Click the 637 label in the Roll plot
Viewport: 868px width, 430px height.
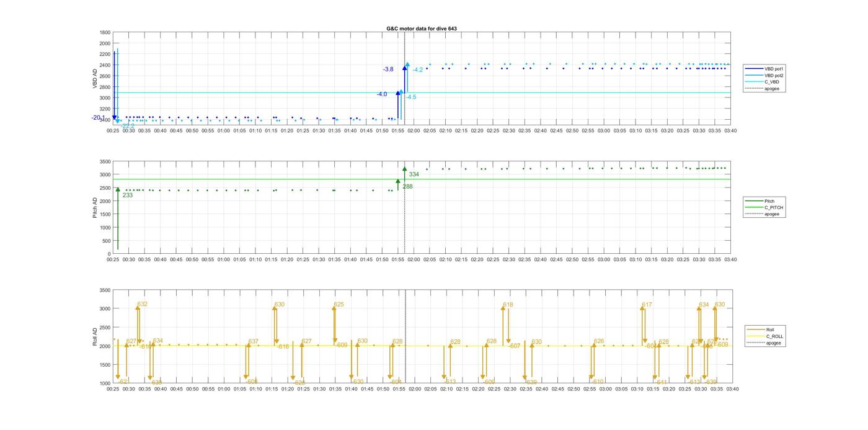[x=253, y=342]
